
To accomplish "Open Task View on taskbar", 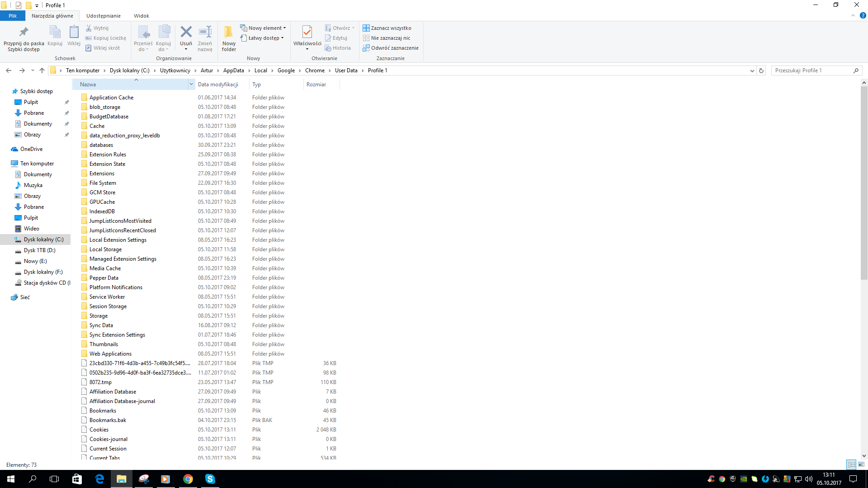I will point(54,479).
